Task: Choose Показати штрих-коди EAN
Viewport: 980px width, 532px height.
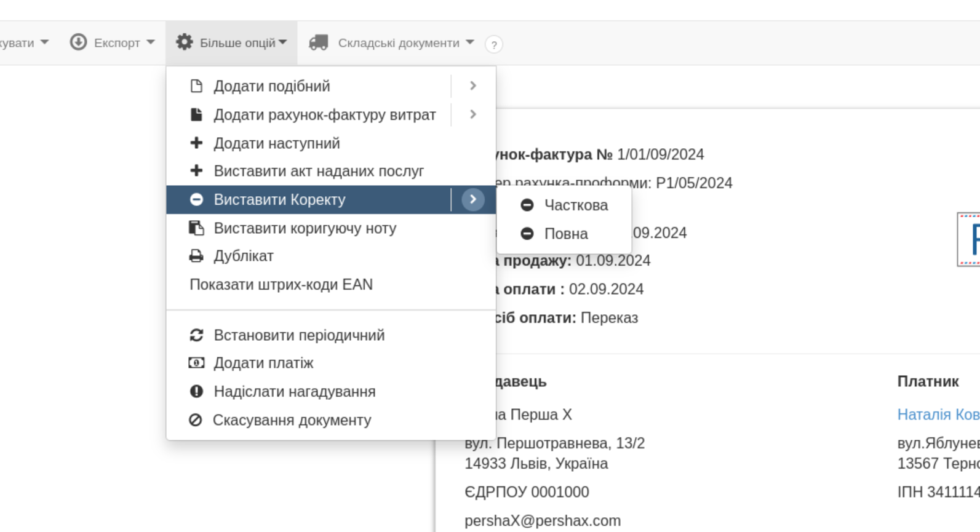Action: (281, 285)
